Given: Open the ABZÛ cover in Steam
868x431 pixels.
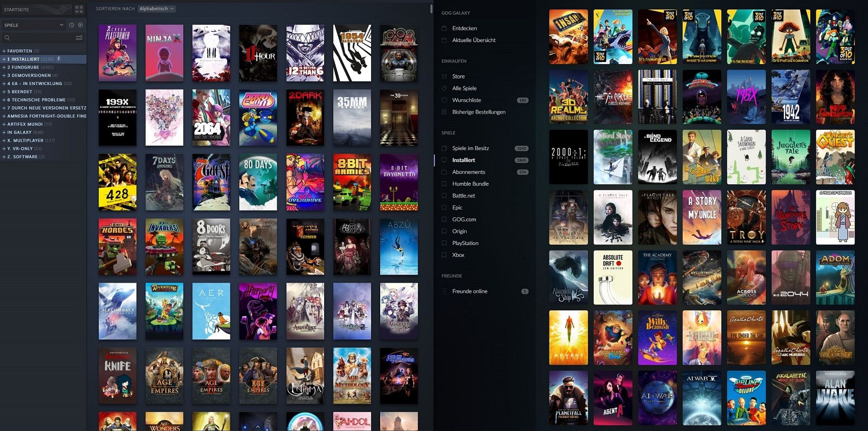Looking at the screenshot, I should [x=399, y=247].
